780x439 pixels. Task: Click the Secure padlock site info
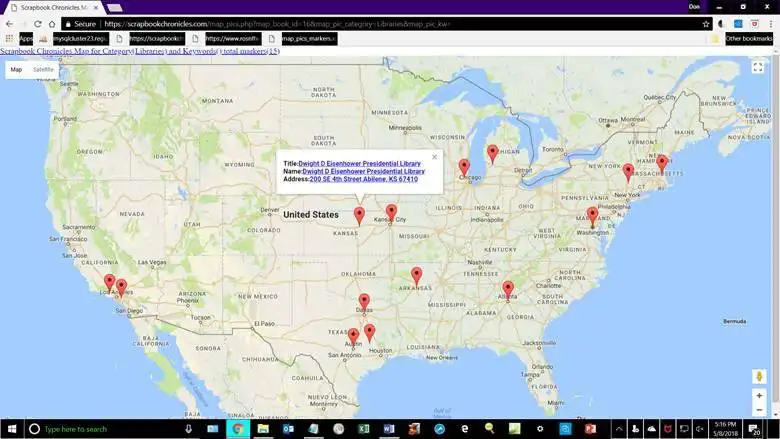click(80, 24)
